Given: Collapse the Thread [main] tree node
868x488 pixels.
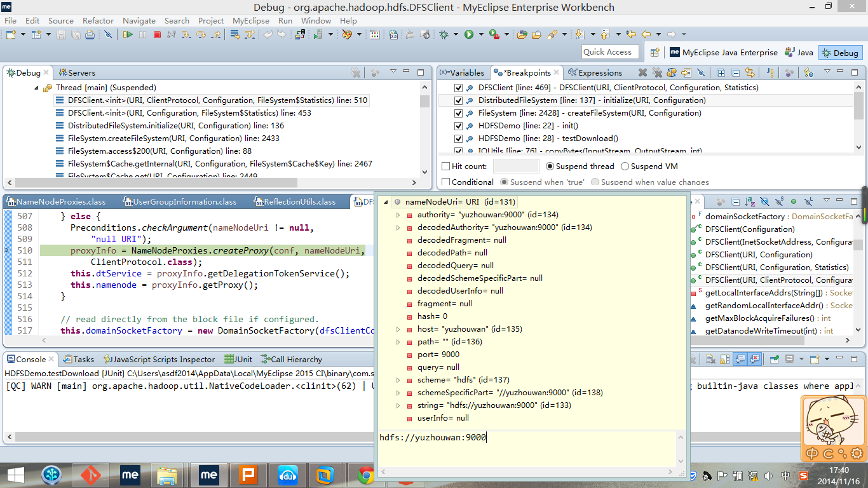Looking at the screenshot, I should click(x=36, y=88).
